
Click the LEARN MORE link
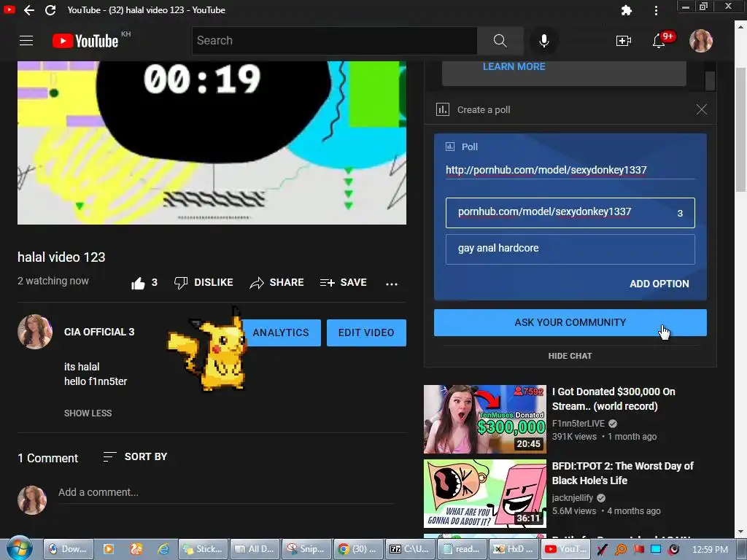tap(514, 66)
